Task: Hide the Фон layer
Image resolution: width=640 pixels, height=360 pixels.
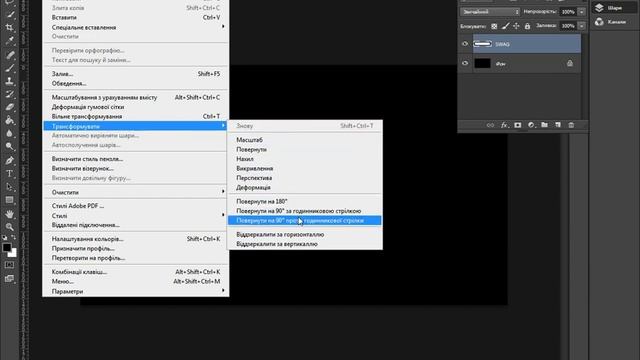Action: pos(465,64)
